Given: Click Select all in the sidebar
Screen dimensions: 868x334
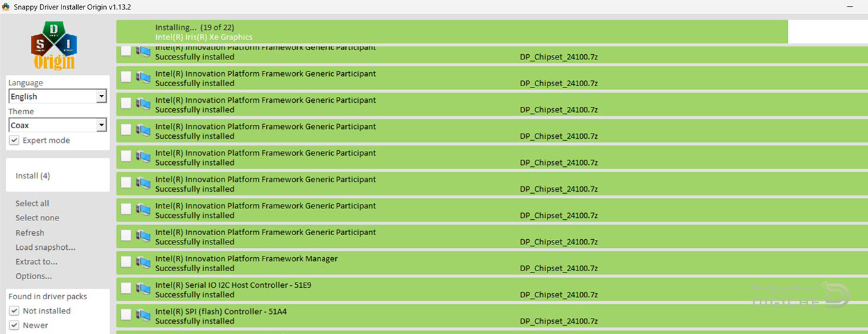Looking at the screenshot, I should [32, 203].
